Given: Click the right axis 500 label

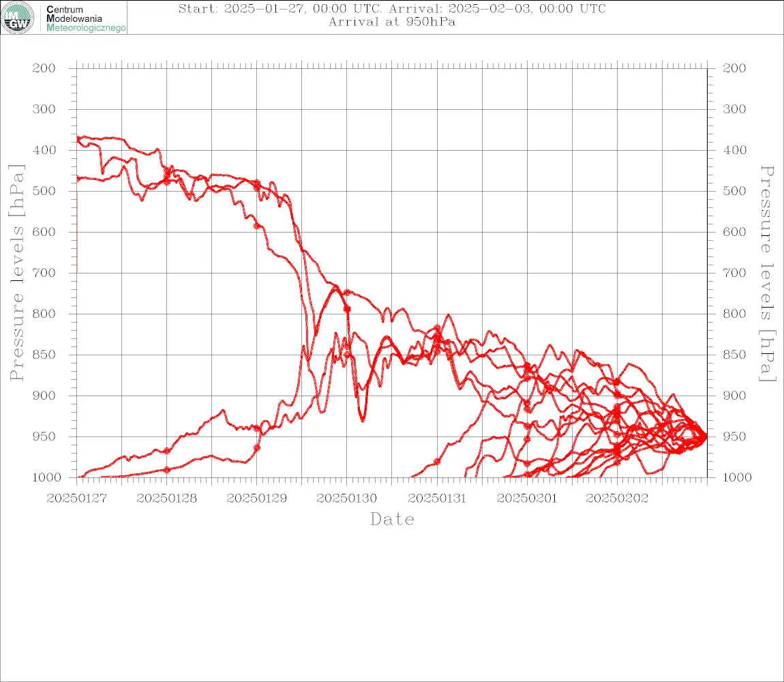Looking at the screenshot, I should [x=734, y=191].
